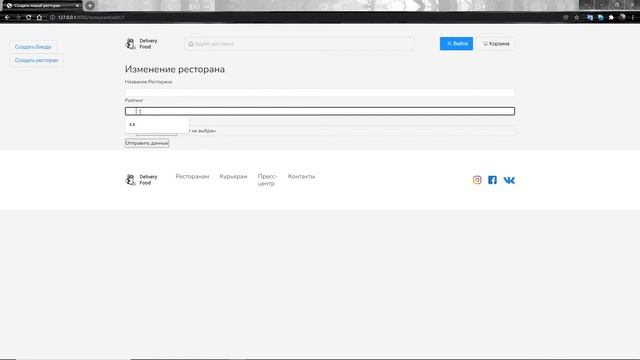The width and height of the screenshot is (640, 360).
Task: Open the VK link in footer
Action: (x=509, y=180)
